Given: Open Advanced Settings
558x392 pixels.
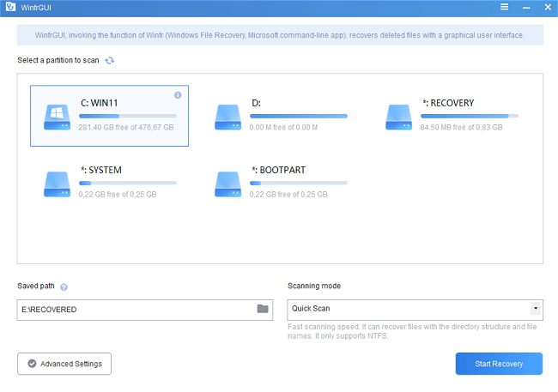Looking at the screenshot, I should (64, 364).
